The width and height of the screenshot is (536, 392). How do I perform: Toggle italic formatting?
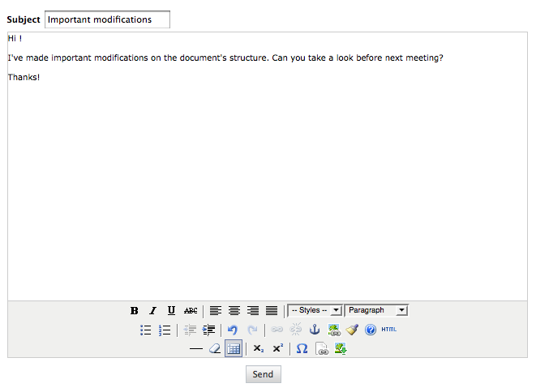pos(152,310)
